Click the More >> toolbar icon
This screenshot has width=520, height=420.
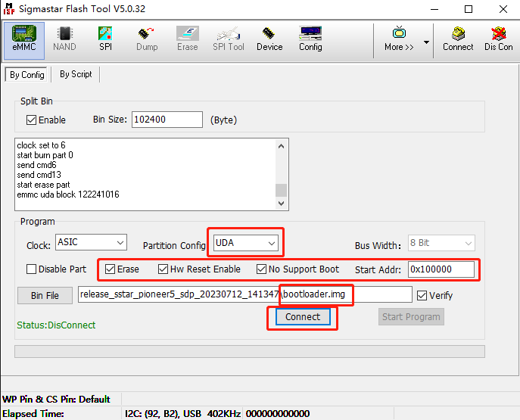(399, 39)
